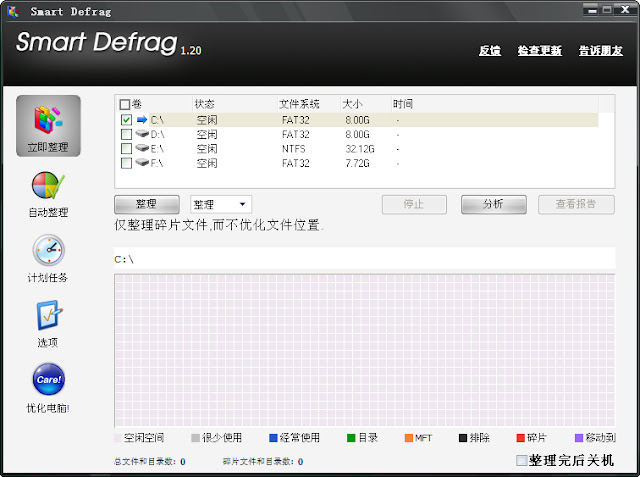
Task: Open the 反馈 feedback link
Action: click(490, 51)
